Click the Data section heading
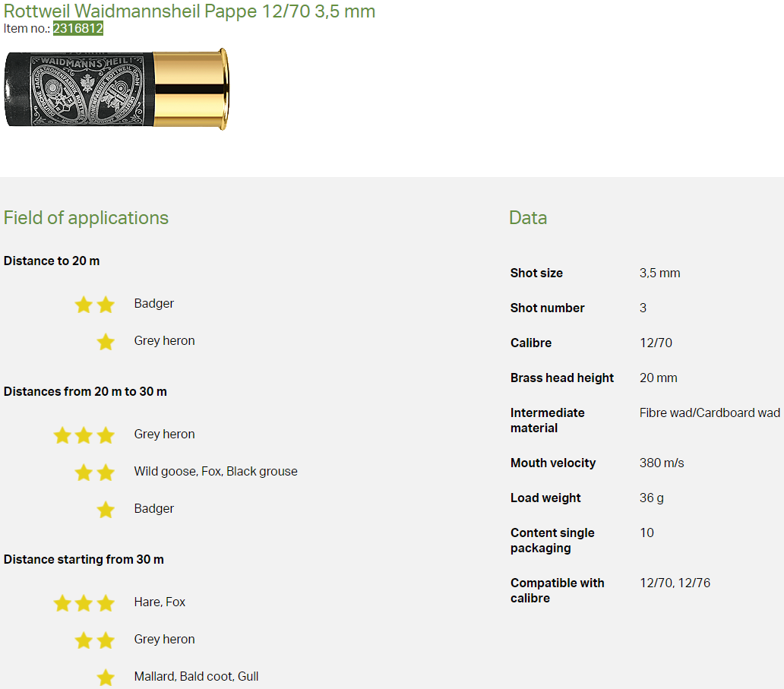 (528, 218)
